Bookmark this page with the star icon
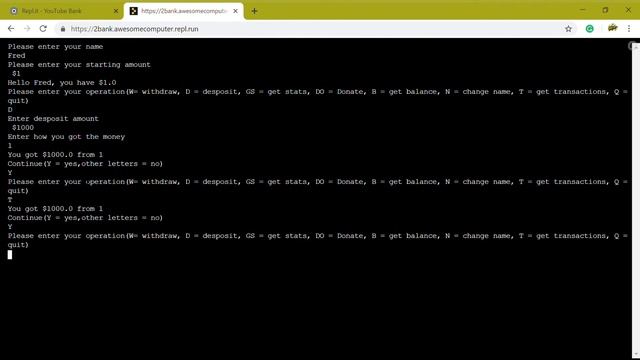640x360 pixels. click(x=568, y=29)
